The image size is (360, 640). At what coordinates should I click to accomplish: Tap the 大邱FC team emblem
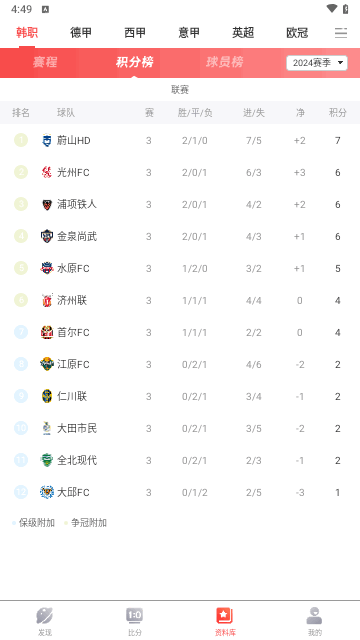click(x=47, y=492)
